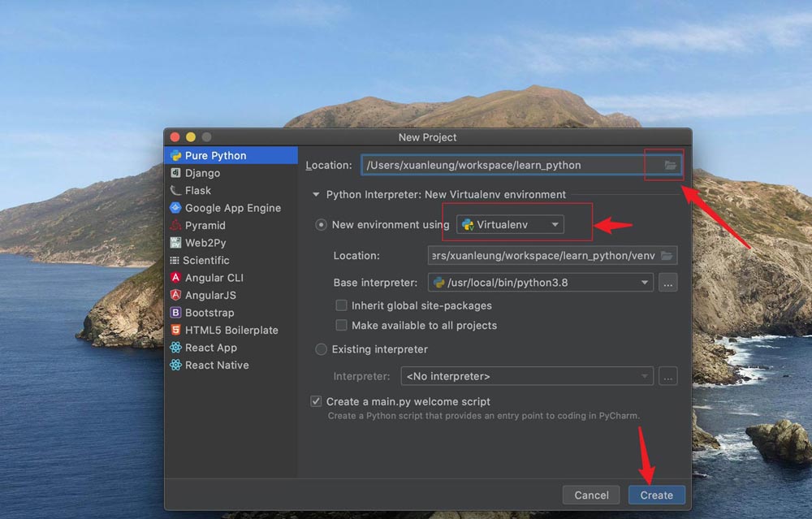
Task: Open Base interpreter python3.8 dropdown
Action: tap(541, 283)
